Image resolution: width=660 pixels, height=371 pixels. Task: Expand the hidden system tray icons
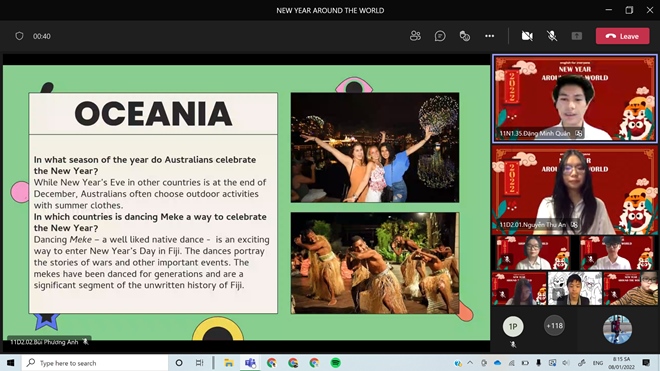pyautogui.click(x=470, y=363)
